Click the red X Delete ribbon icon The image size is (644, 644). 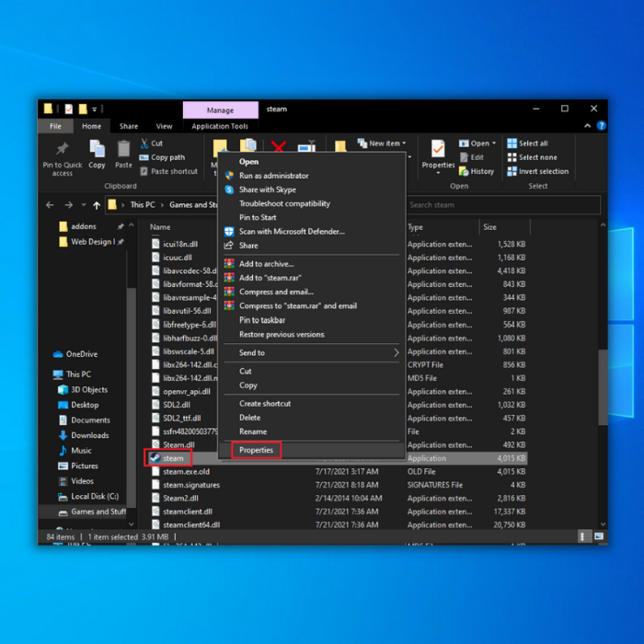[x=279, y=145]
